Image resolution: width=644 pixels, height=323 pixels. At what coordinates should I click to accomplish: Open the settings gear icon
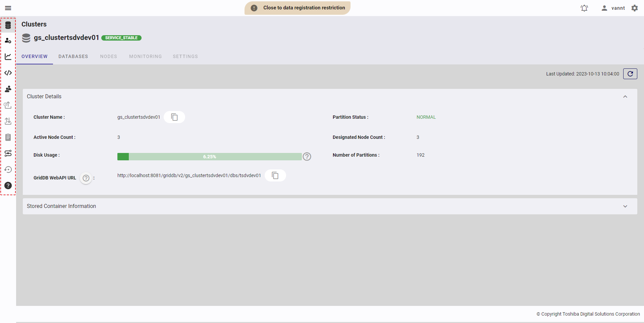635,8
